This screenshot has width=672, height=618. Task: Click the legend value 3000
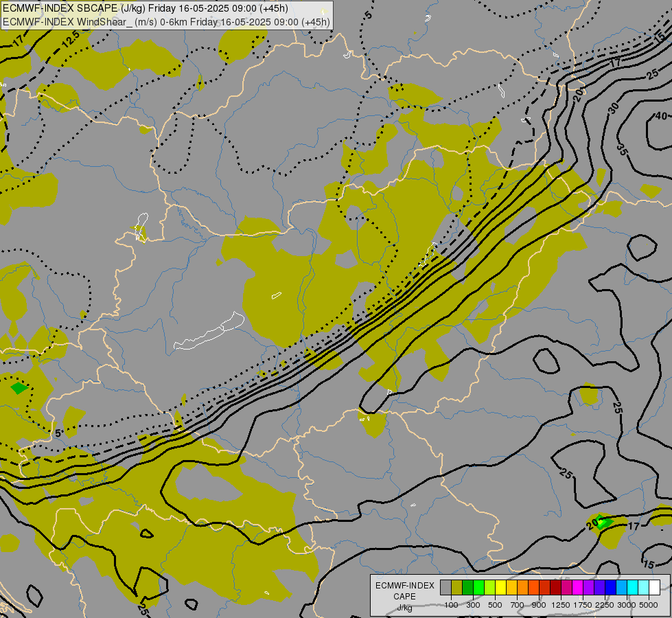pyautogui.click(x=627, y=605)
